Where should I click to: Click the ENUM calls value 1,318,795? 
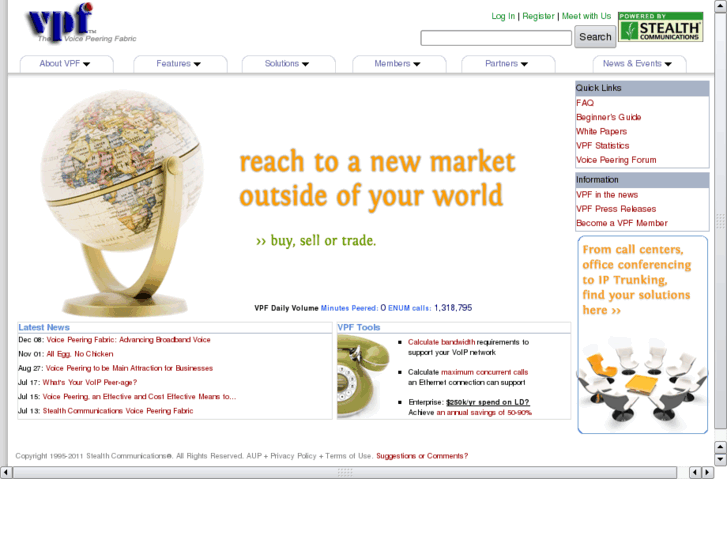[453, 308]
